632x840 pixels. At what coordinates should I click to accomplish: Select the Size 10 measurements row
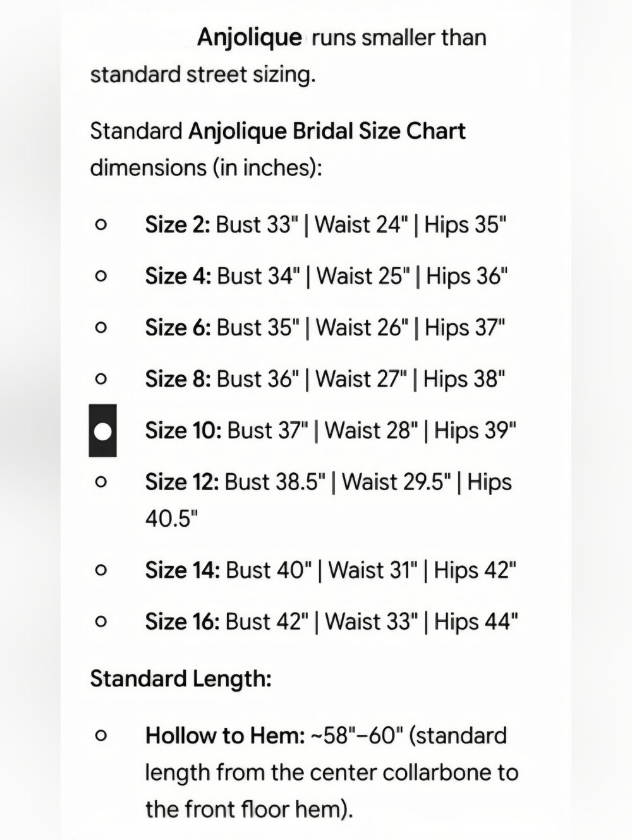[331, 431]
